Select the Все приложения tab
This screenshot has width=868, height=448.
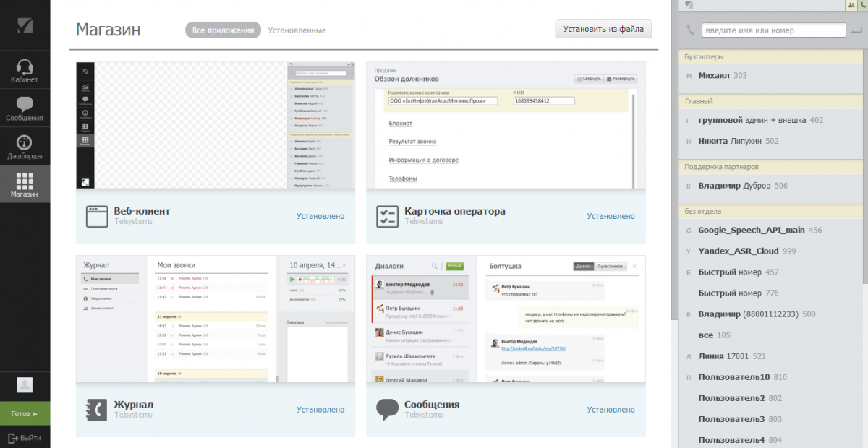[x=224, y=30]
